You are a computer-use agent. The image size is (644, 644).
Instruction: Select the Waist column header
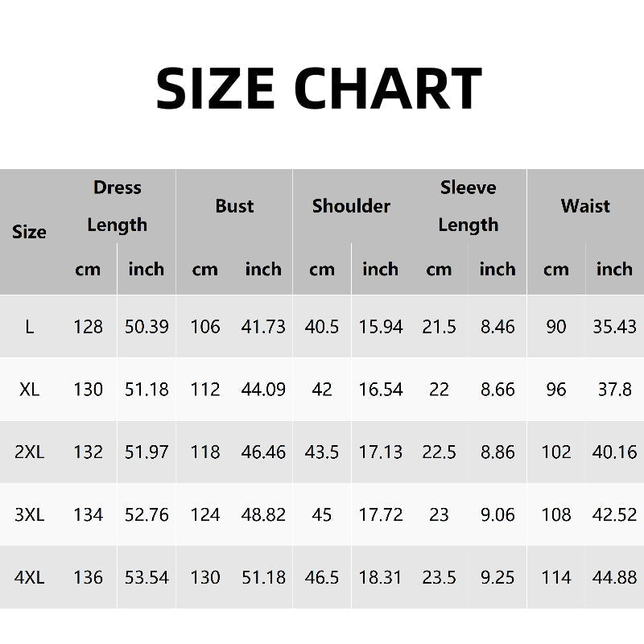click(x=585, y=206)
